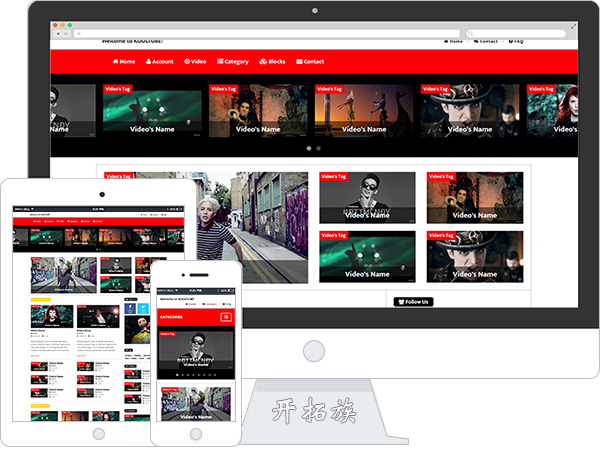This screenshot has width=600, height=450.
Task: Open the street runner video on the tablet
Action: [x=64, y=275]
